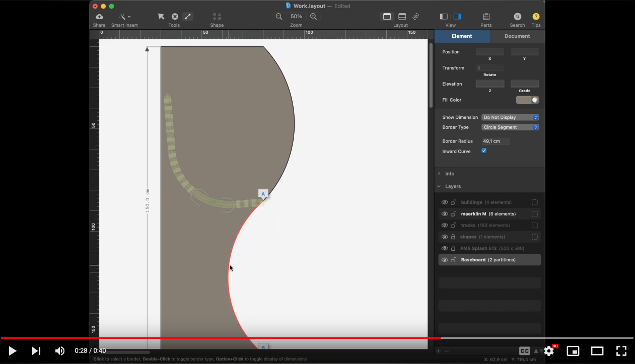This screenshot has height=364, width=635.
Task: Lock the Baseboard layer
Action: tap(453, 260)
